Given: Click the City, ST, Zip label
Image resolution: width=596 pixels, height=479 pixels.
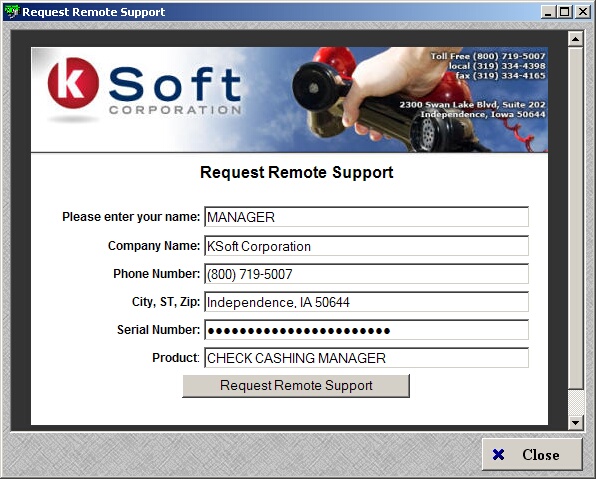Looking at the screenshot, I should [x=166, y=302].
